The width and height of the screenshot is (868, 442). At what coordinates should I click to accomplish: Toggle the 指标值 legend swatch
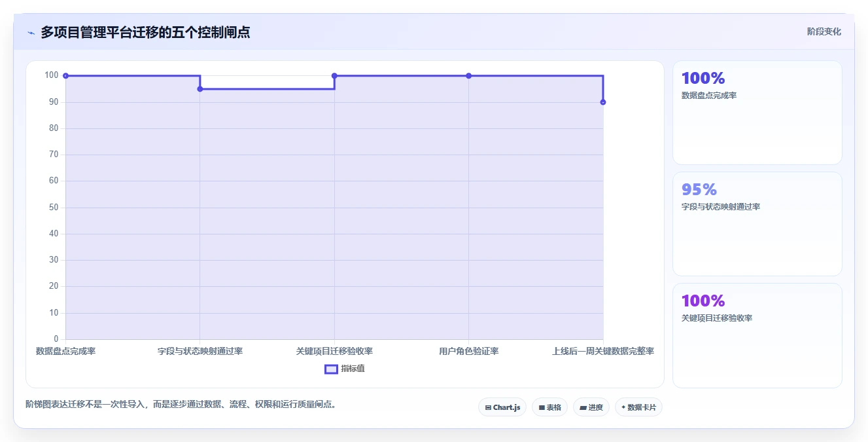click(x=331, y=369)
